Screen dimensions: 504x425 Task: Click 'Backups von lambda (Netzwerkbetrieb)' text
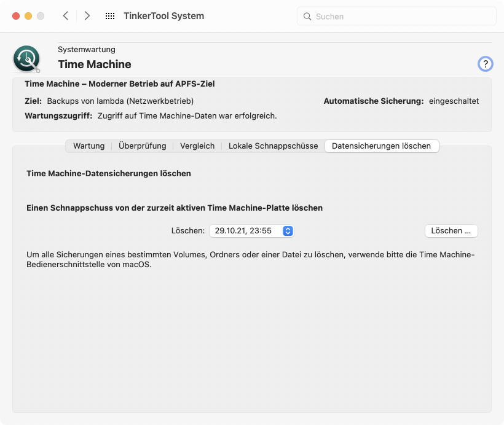click(x=120, y=101)
